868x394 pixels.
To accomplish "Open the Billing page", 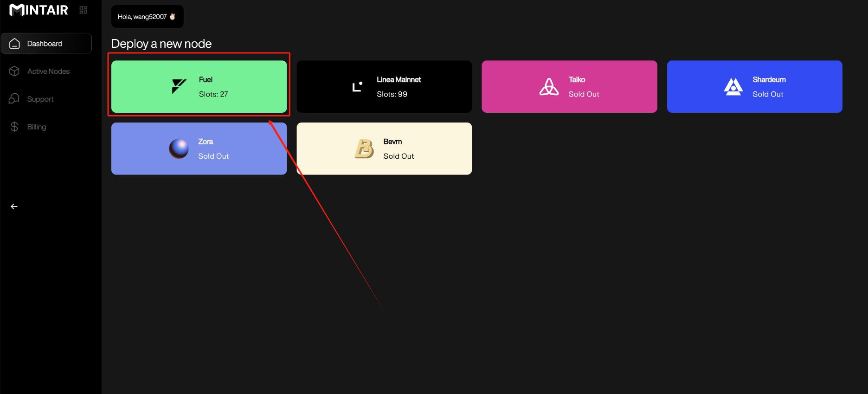I will (x=37, y=127).
